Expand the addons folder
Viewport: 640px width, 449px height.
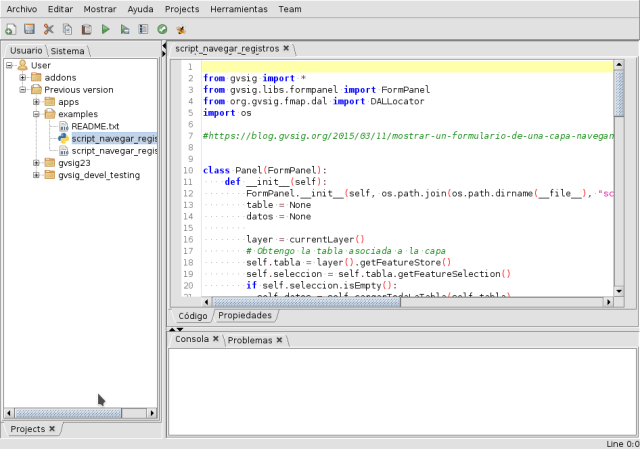(23, 77)
